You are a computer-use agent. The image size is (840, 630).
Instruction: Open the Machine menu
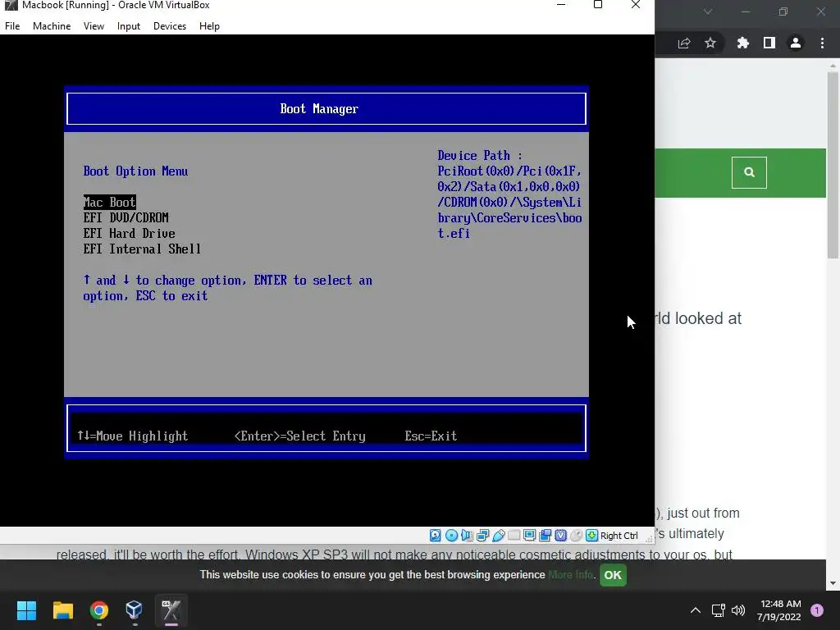click(x=52, y=26)
